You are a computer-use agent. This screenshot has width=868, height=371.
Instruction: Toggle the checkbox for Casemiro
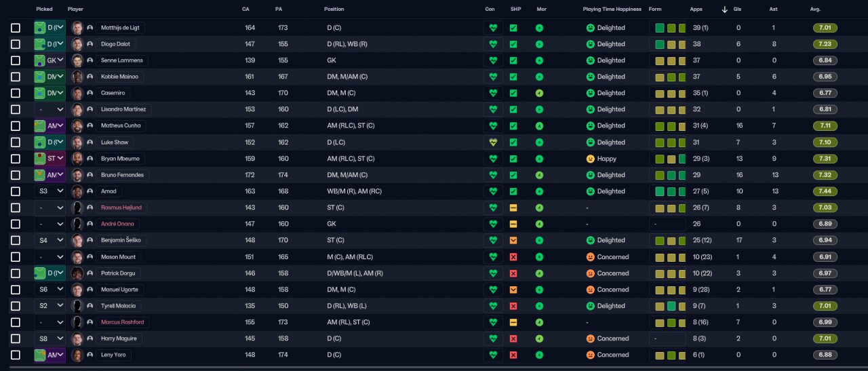(x=16, y=93)
